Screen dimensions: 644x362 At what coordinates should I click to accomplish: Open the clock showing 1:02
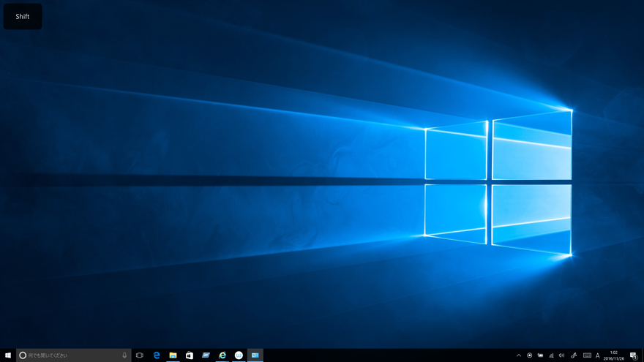click(x=613, y=355)
